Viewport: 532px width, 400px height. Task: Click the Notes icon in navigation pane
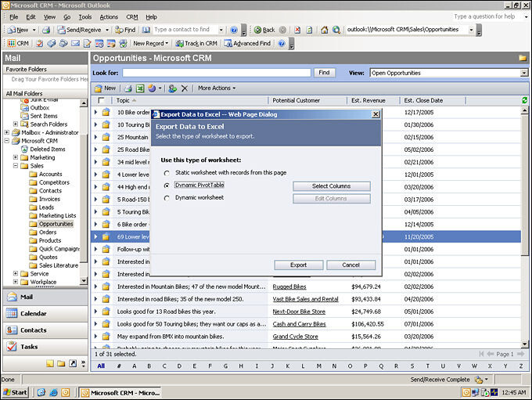pos(50,363)
